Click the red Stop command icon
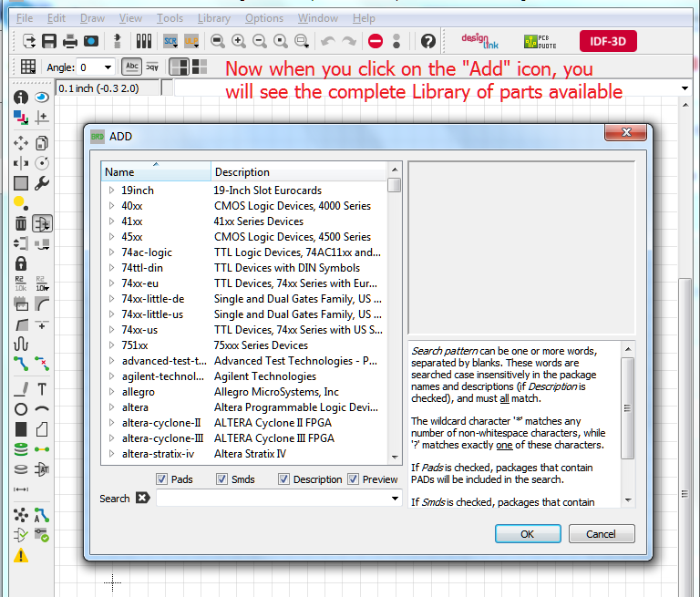Image resolution: width=700 pixels, height=597 pixels. 376,41
